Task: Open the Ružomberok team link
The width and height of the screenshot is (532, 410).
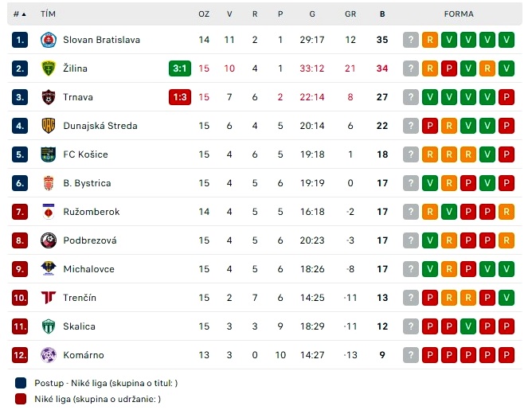Action: point(92,212)
